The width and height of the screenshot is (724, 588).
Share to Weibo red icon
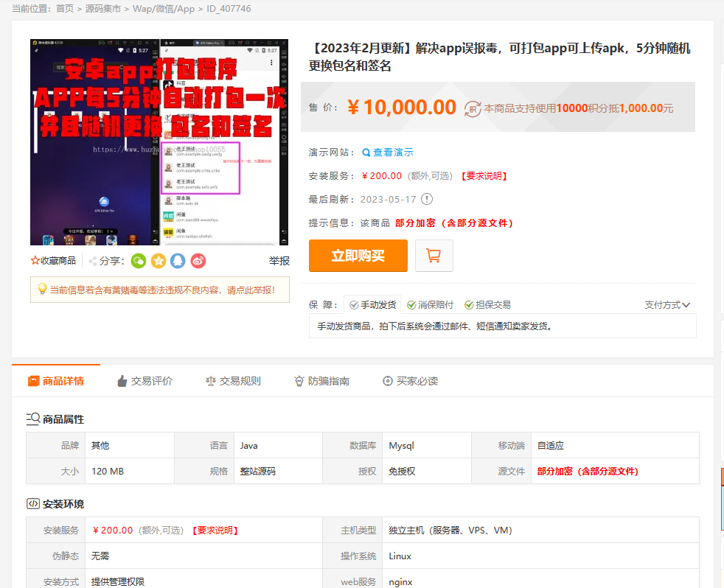click(198, 261)
